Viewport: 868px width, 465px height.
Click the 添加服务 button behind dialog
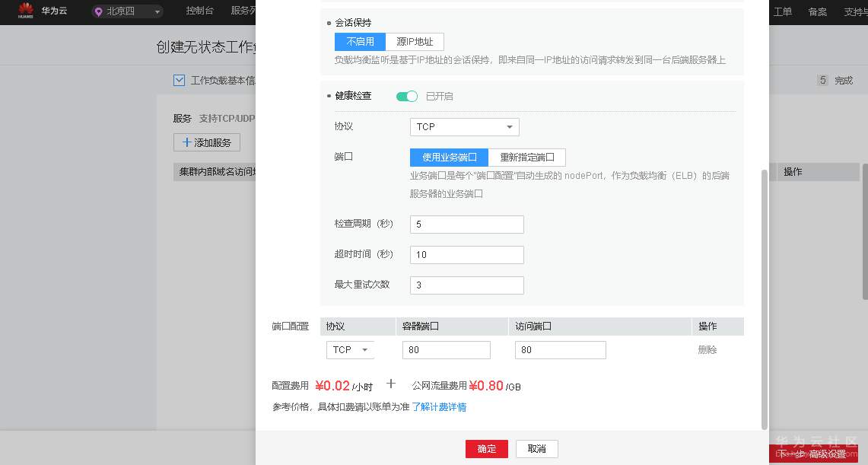tap(206, 142)
